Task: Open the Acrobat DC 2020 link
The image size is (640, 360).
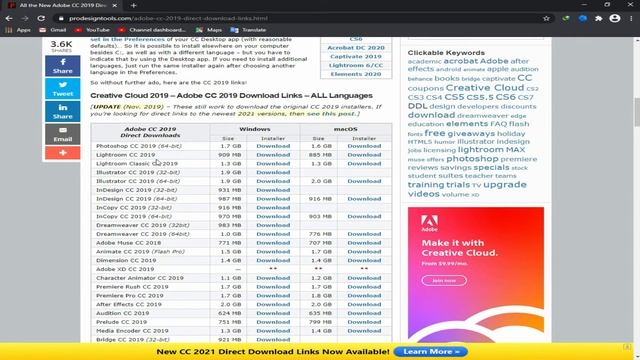Action: pyautogui.click(x=356, y=48)
